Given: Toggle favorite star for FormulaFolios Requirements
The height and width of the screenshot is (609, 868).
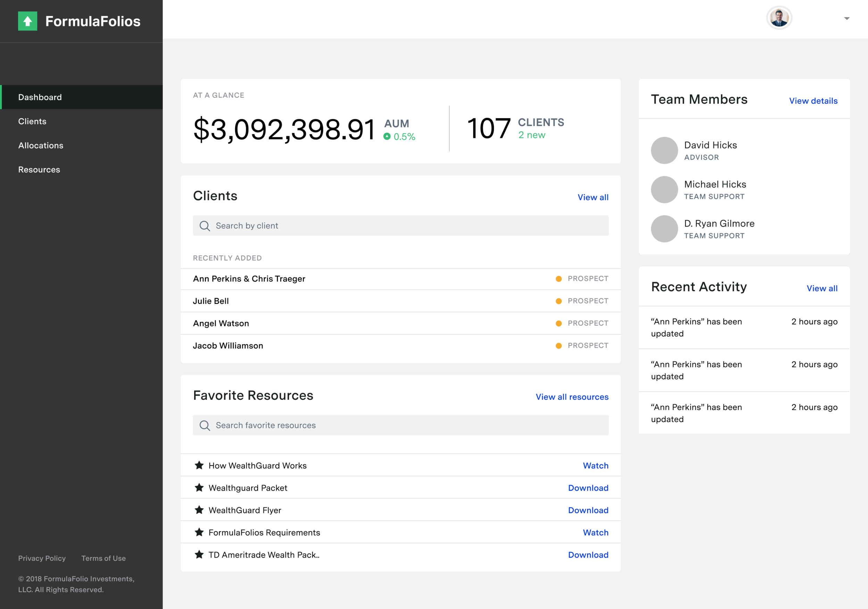Looking at the screenshot, I should point(199,532).
